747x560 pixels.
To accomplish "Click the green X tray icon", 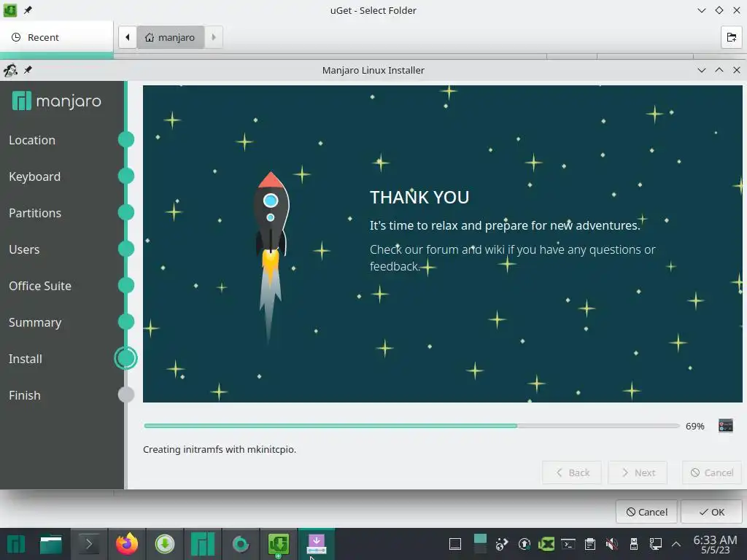I will pyautogui.click(x=546, y=544).
